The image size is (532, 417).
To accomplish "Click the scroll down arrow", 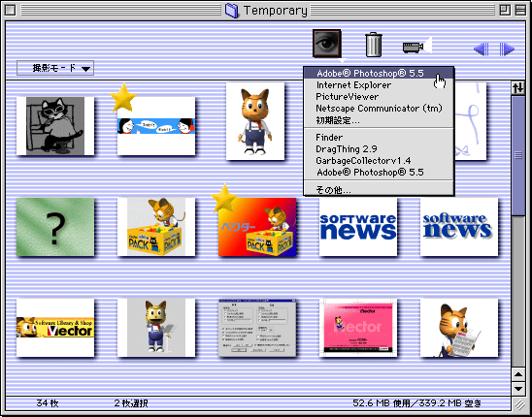I will (x=518, y=388).
